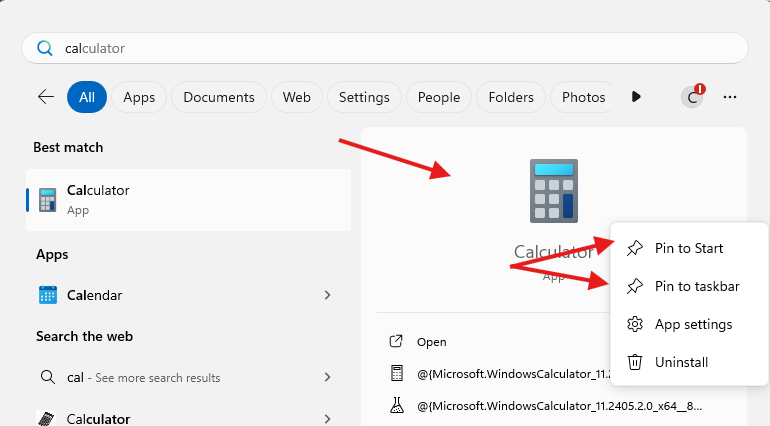This screenshot has width=770, height=426.
Task: Open the three-dot more options menu
Action: coord(730,97)
